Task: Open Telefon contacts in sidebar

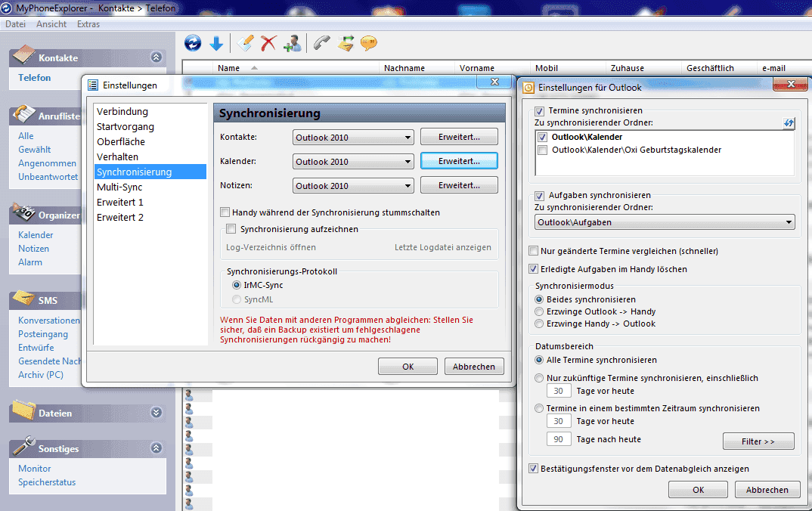Action: [x=35, y=78]
